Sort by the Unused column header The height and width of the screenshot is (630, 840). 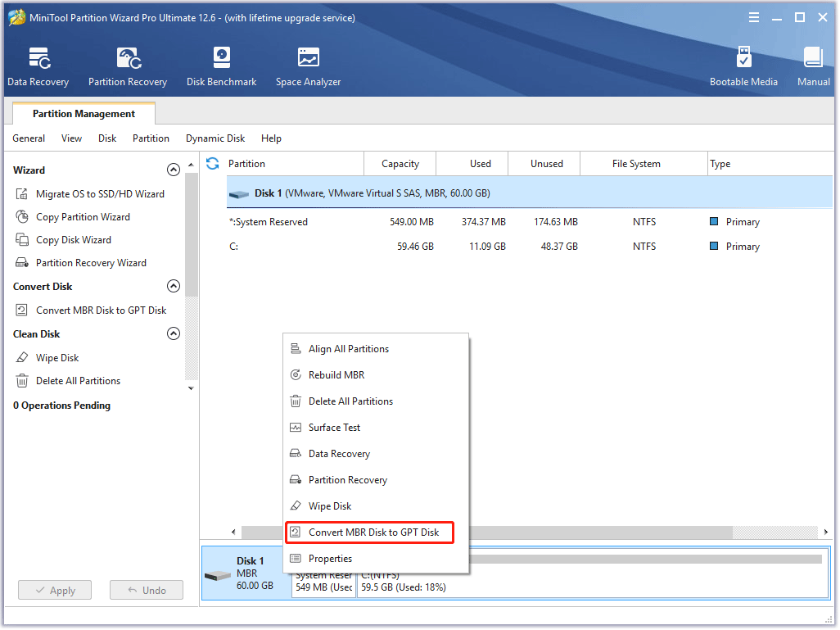coord(544,164)
